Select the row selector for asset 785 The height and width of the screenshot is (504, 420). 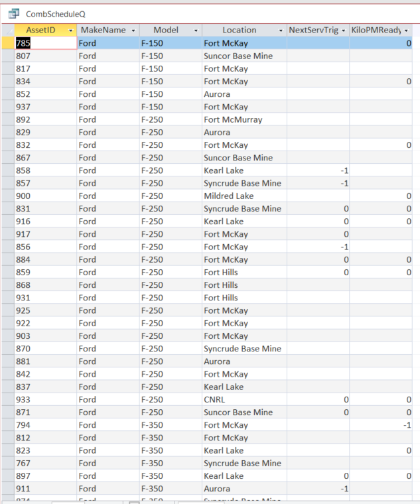point(7,43)
